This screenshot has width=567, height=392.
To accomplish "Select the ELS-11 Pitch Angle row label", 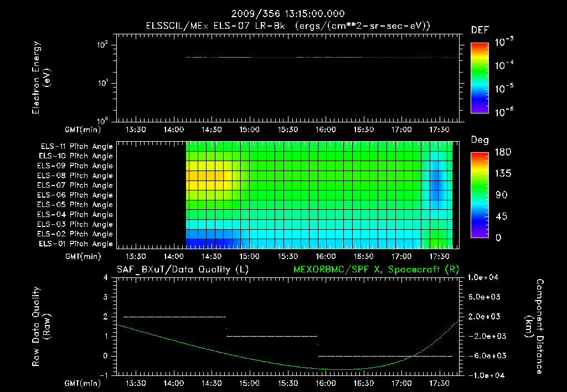I will (x=76, y=147).
